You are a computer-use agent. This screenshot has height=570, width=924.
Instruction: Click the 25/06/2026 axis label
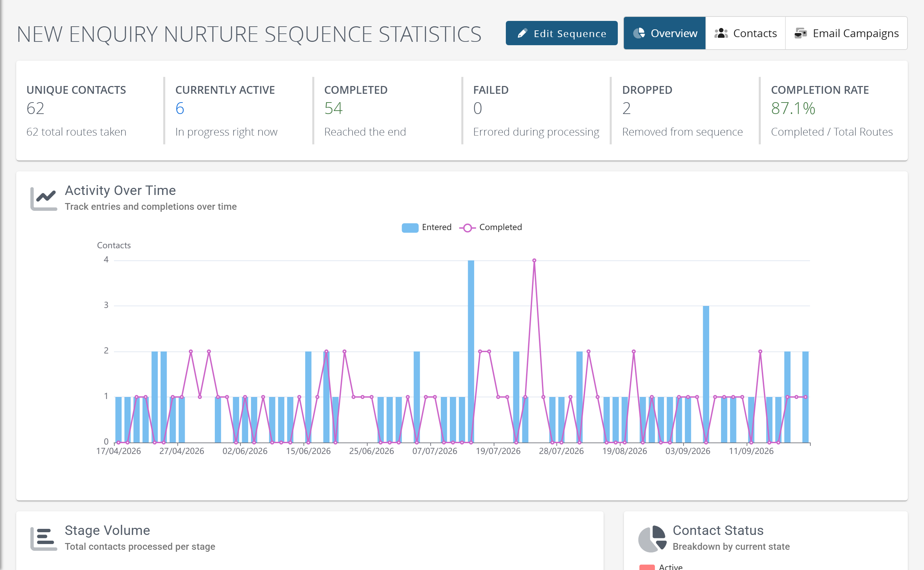(x=372, y=451)
